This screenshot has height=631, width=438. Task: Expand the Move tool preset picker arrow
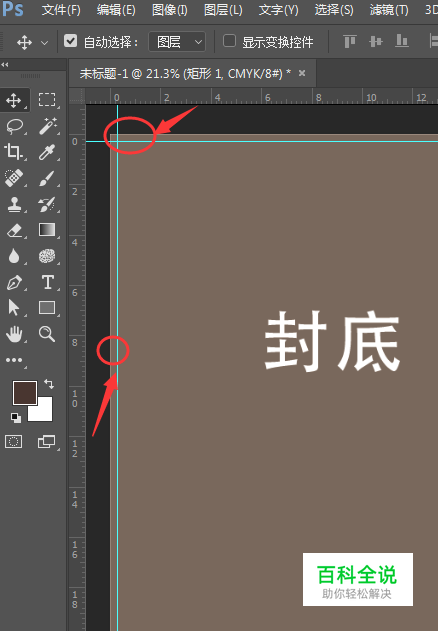44,42
